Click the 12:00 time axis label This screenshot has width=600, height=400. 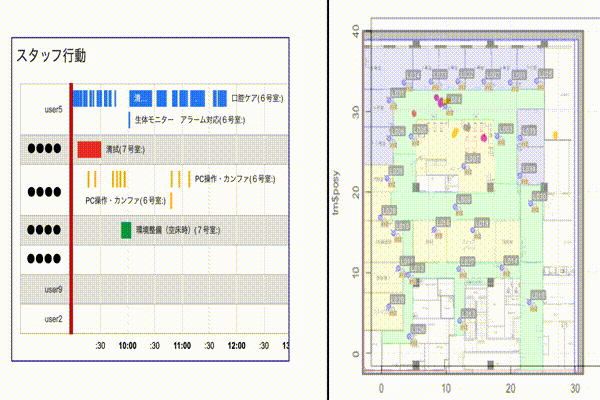pyautogui.click(x=236, y=346)
